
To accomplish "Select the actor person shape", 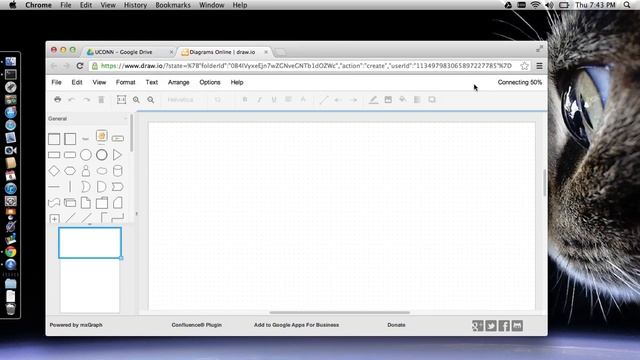I will 86,171.
